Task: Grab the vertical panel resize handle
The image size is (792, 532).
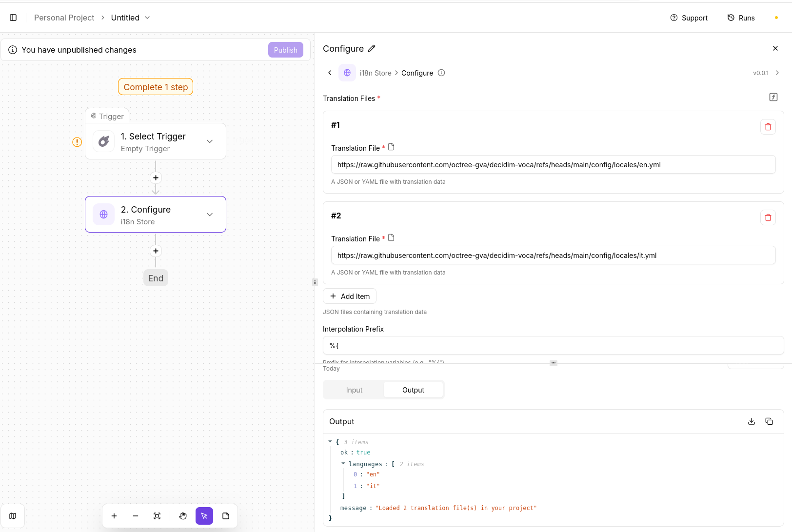Action: click(x=315, y=282)
